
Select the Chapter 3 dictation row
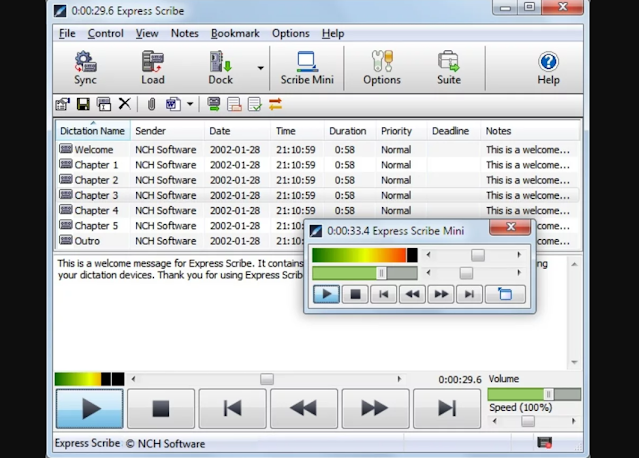click(x=317, y=195)
